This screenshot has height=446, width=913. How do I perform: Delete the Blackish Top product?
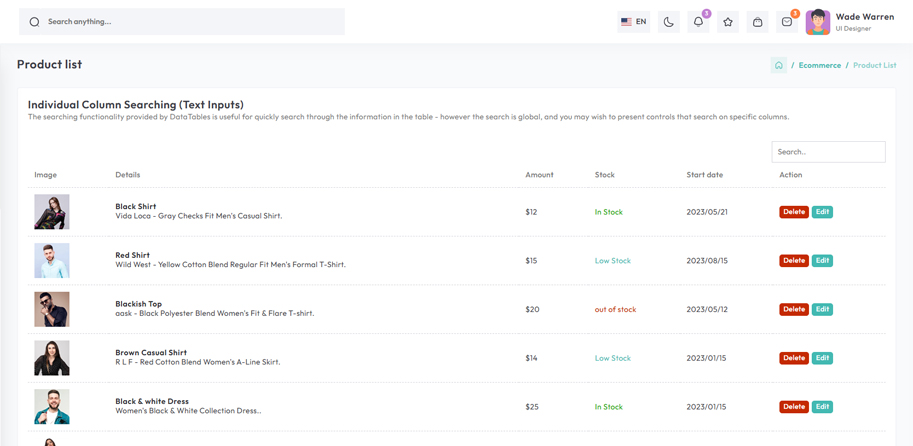coord(794,309)
